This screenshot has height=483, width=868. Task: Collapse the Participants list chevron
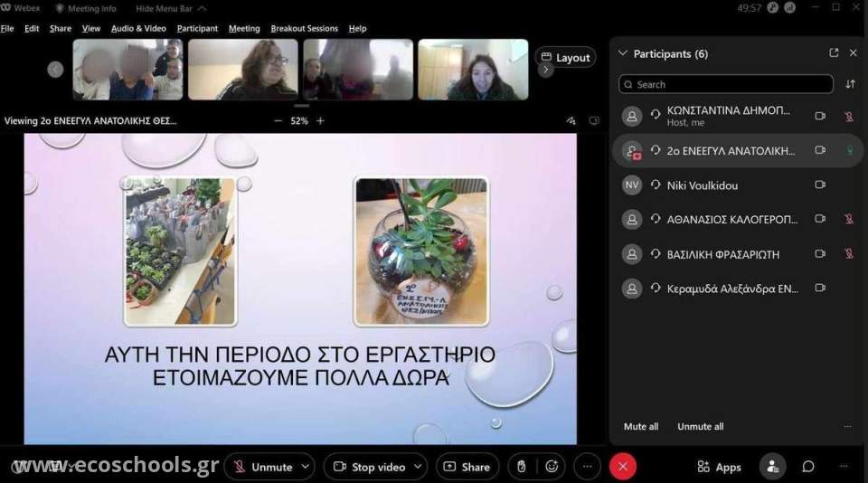click(622, 53)
